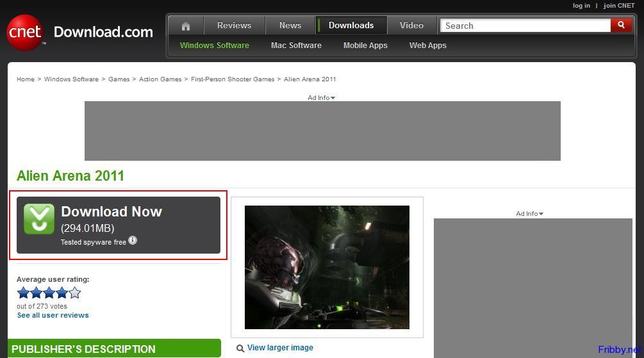Click the magnifier beside View larger image

pyautogui.click(x=240, y=348)
